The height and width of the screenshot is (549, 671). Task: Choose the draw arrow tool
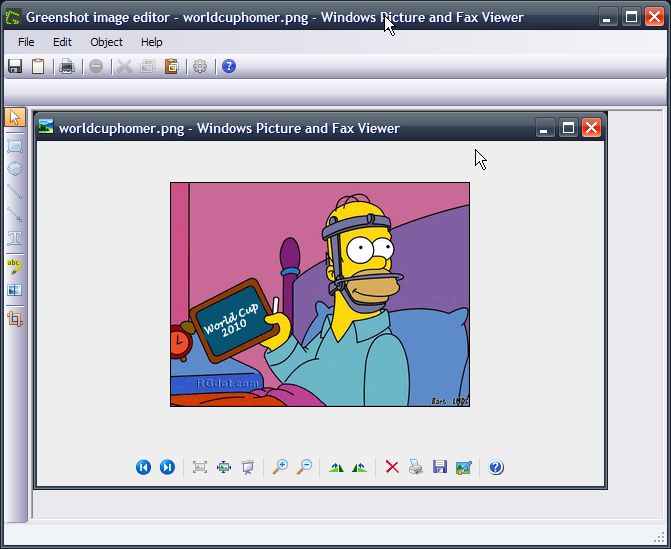point(15,214)
